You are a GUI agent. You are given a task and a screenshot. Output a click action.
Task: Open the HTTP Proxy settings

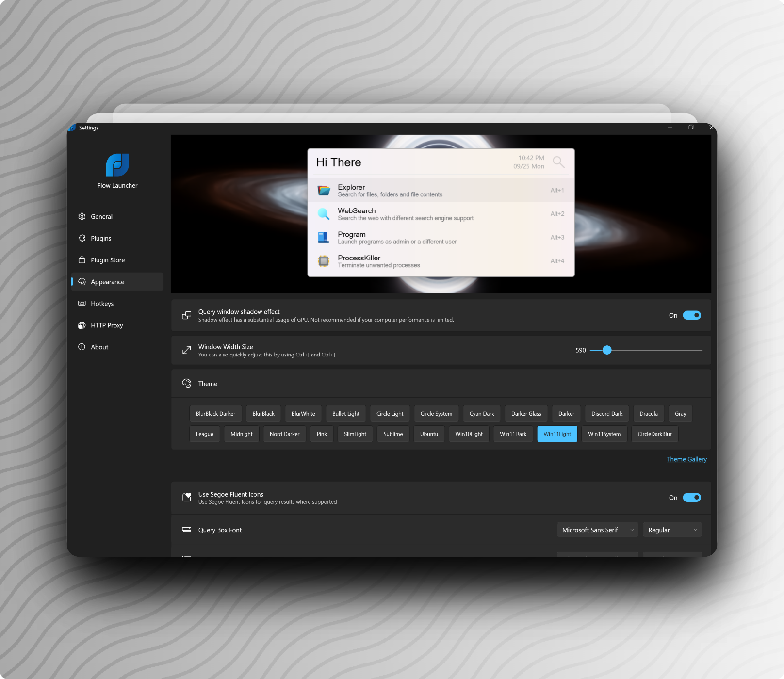coord(117,325)
